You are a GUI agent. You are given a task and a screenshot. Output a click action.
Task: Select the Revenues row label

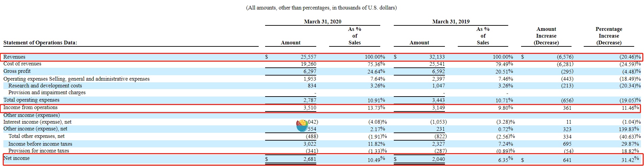(14, 57)
